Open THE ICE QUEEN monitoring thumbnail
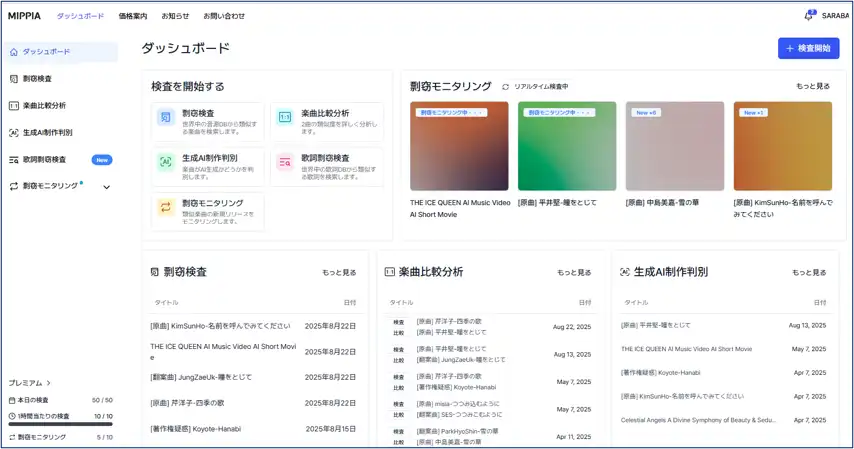Viewport: 854px width, 449px height. pos(459,146)
